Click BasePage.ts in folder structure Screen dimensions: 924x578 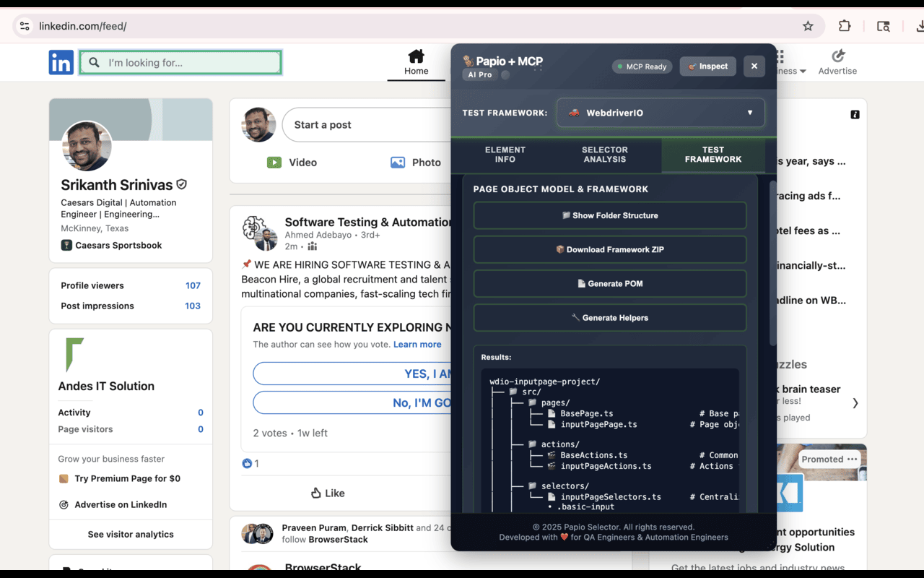click(x=587, y=413)
